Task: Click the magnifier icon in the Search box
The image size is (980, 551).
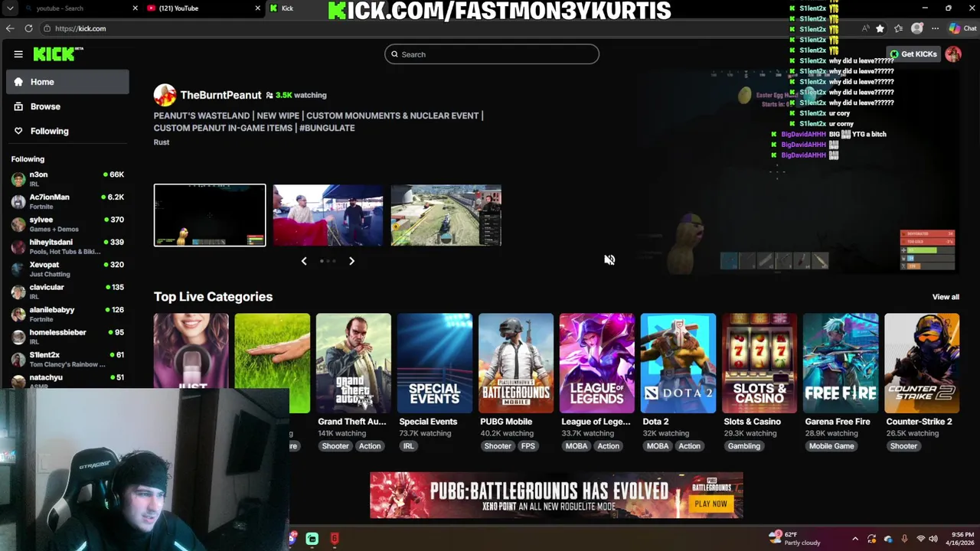Action: point(394,54)
